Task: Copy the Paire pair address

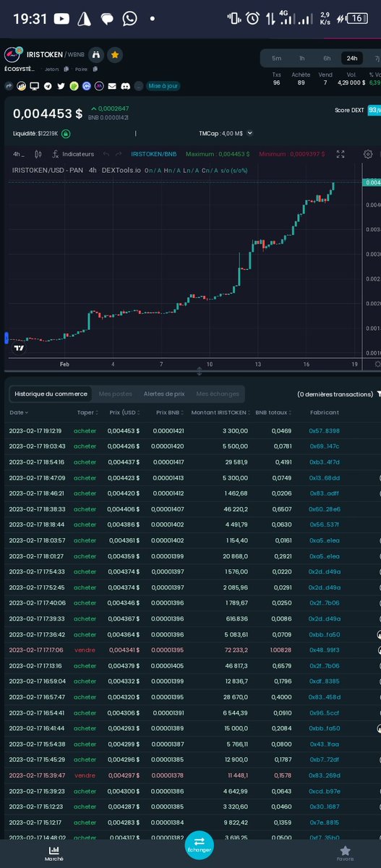Action: pyautogui.click(x=95, y=69)
